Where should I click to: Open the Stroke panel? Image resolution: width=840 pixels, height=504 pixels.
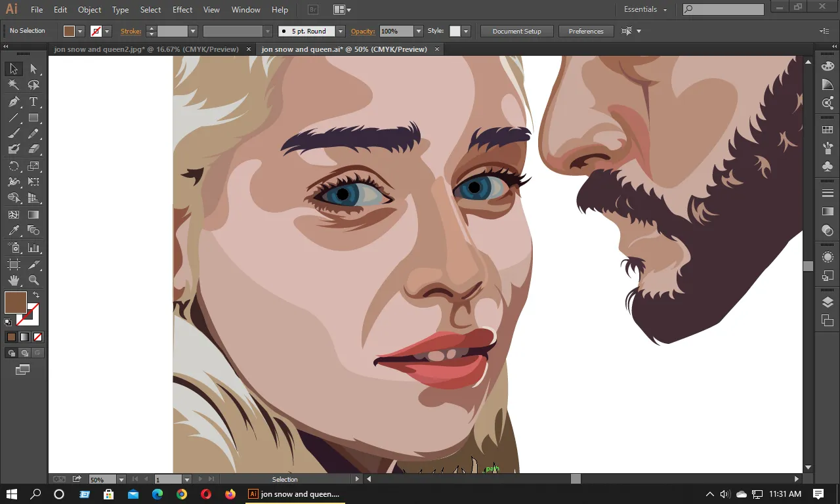coord(828,194)
